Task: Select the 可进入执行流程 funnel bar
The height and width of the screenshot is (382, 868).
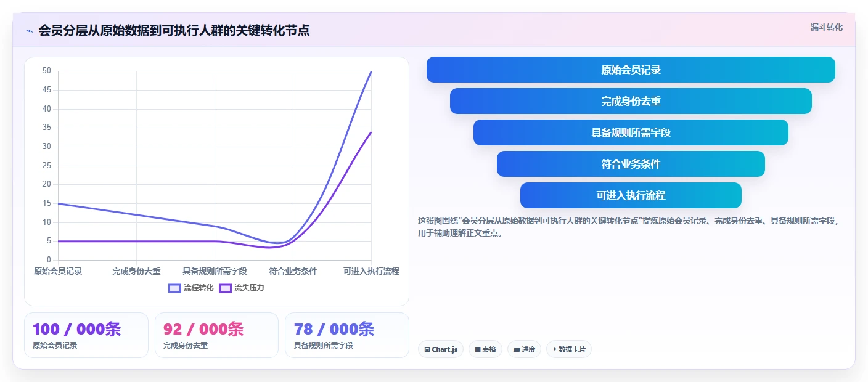Action: coord(631,195)
